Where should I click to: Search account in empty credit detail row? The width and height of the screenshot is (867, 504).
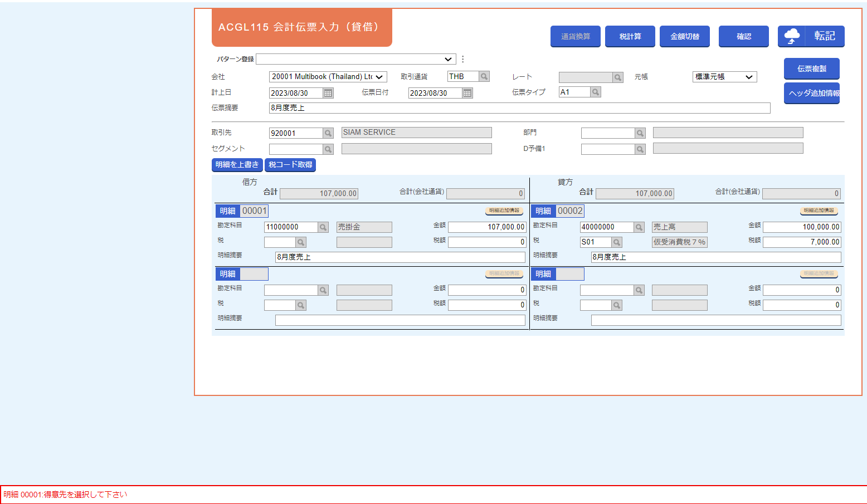[639, 290]
